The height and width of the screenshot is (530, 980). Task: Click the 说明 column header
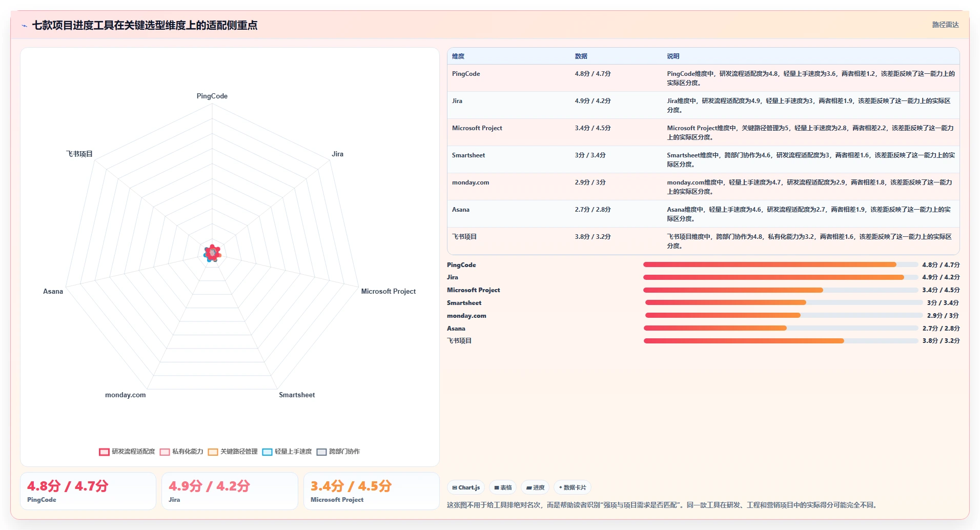point(673,56)
